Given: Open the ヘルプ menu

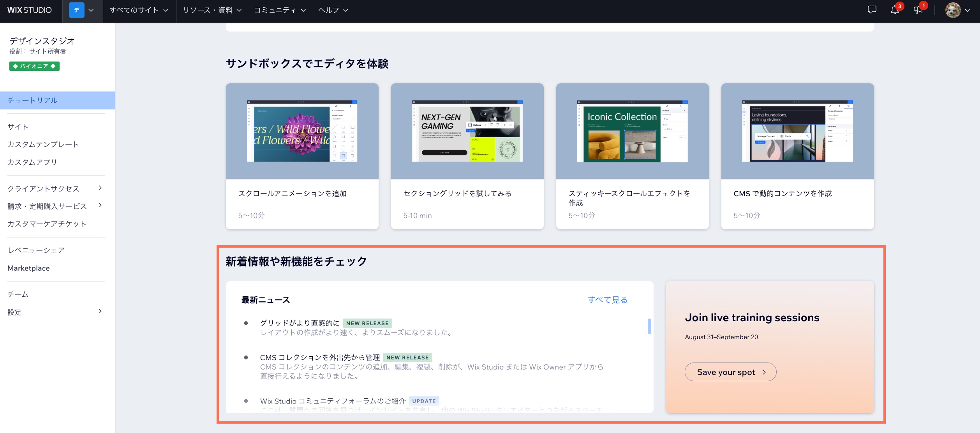Looking at the screenshot, I should pos(333,10).
